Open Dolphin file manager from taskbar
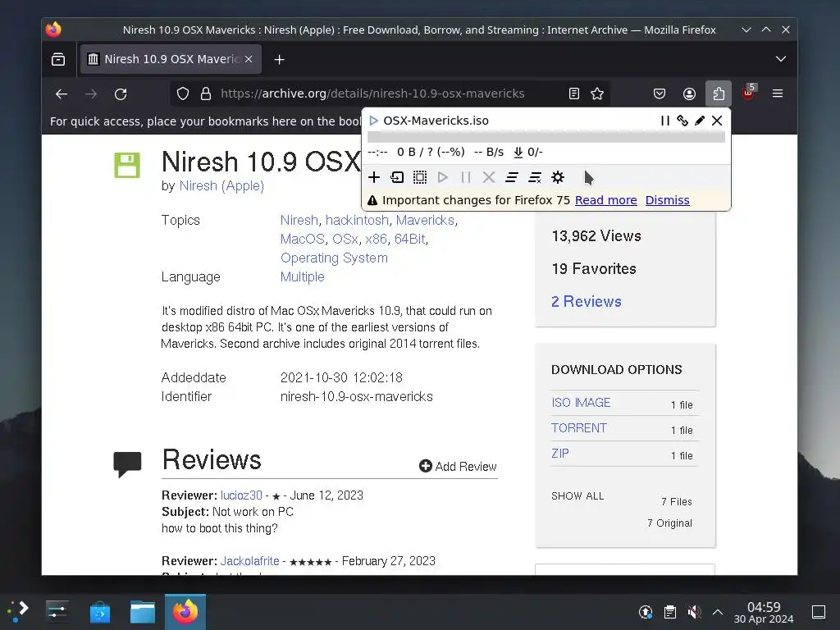The height and width of the screenshot is (630, 840). (x=143, y=612)
